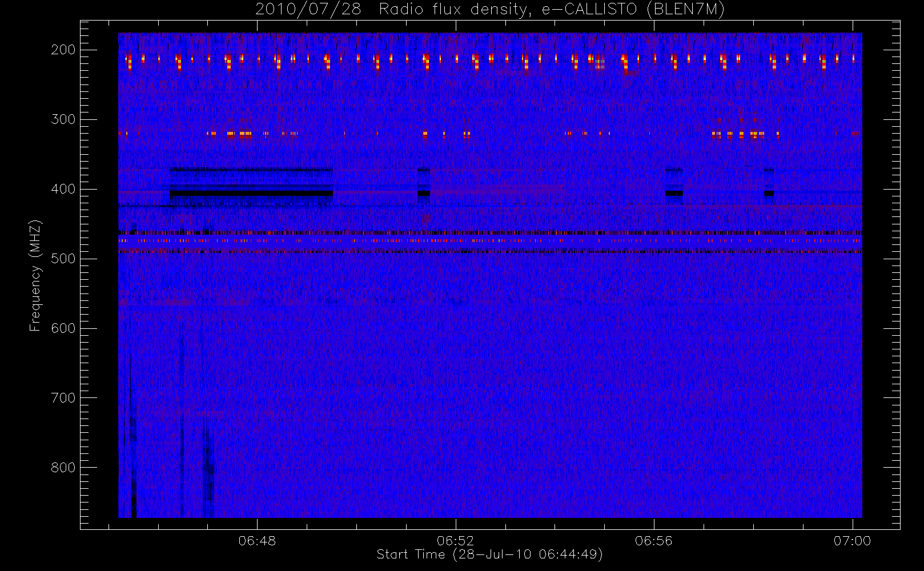Click the 'Frequency (MHZ)' axis label
Viewport: 924px width, 571px height.
pos(35,275)
